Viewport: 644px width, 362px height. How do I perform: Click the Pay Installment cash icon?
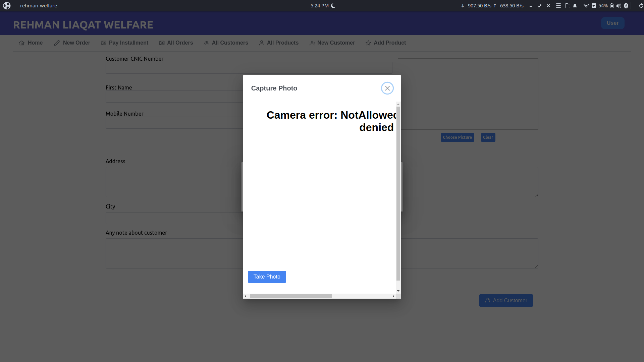104,43
